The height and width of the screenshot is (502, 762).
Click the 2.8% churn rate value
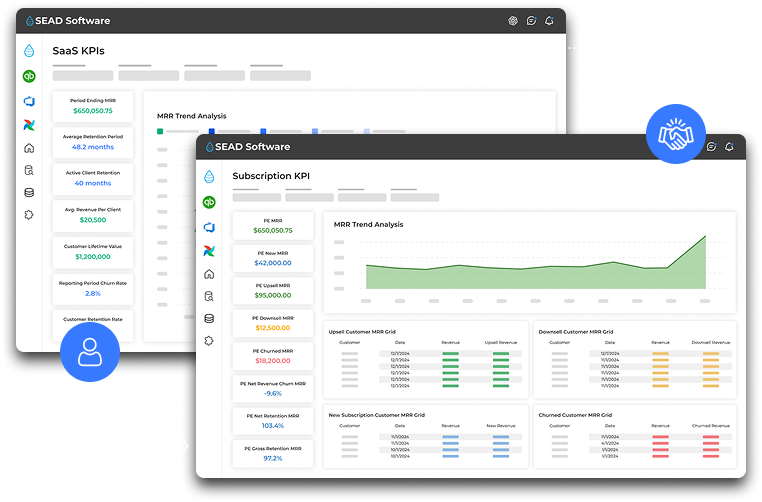click(93, 294)
